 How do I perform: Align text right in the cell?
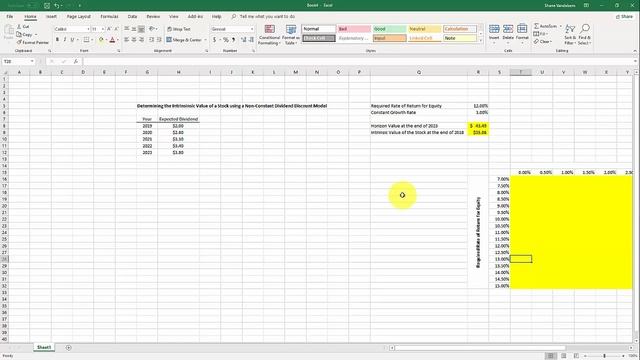point(141,40)
